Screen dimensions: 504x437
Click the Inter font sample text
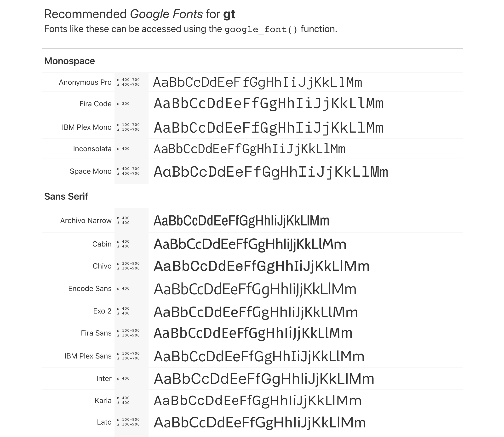(263, 379)
